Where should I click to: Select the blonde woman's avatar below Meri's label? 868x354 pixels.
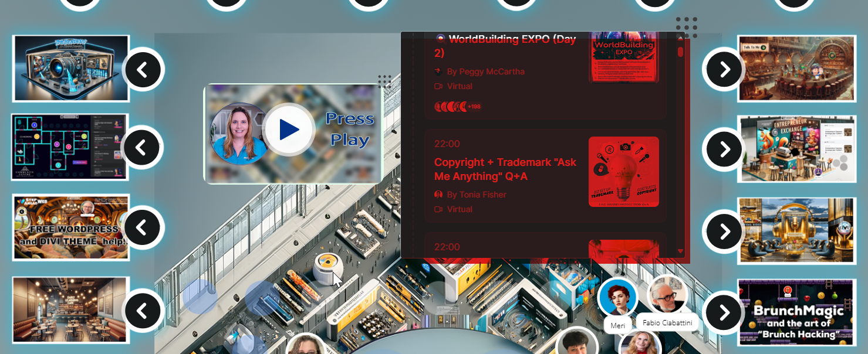(639, 342)
